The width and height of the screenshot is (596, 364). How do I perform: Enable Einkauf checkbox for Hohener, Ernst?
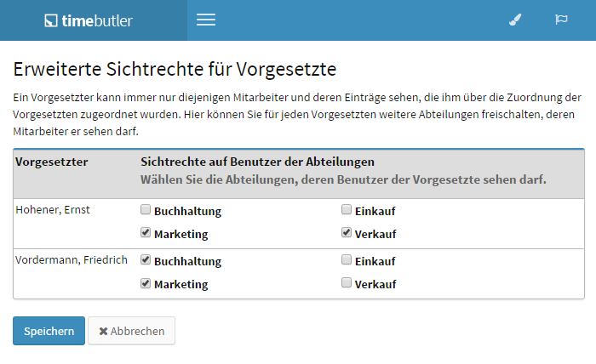pyautogui.click(x=347, y=210)
